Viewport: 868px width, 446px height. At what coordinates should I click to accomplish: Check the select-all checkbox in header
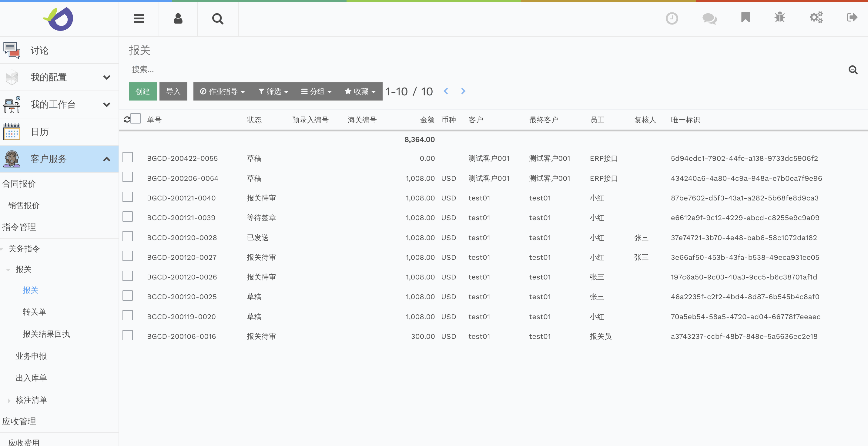pyautogui.click(x=136, y=118)
